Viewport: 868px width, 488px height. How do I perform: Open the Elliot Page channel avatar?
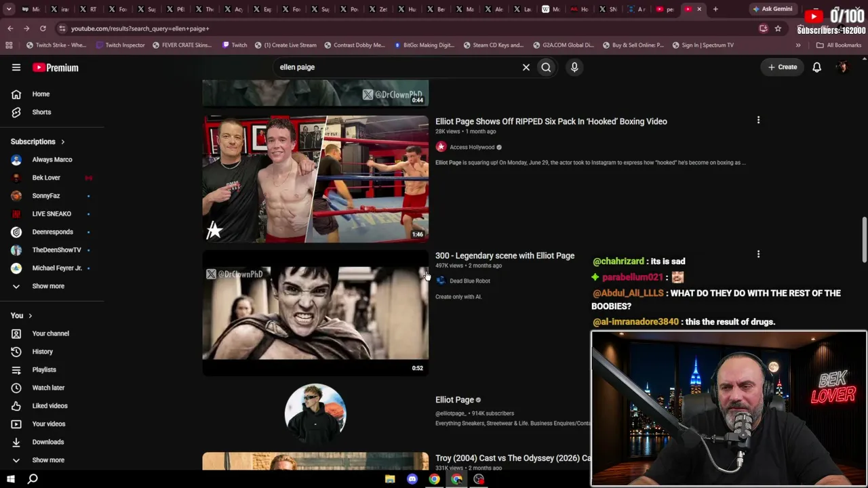click(x=315, y=414)
